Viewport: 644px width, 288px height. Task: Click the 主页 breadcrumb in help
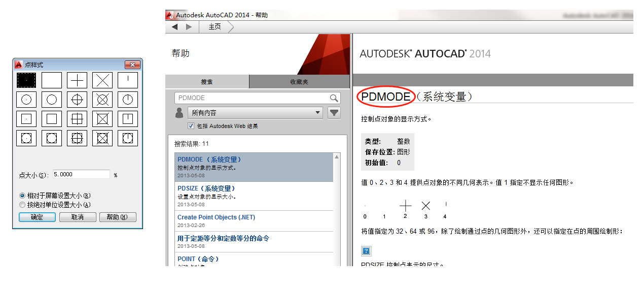pyautogui.click(x=215, y=27)
